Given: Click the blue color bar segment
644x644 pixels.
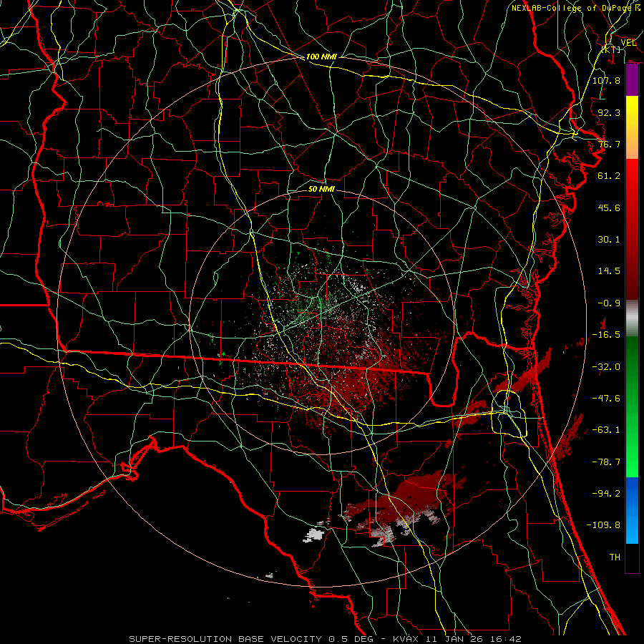Looking at the screenshot, I should pyautogui.click(x=632, y=509).
